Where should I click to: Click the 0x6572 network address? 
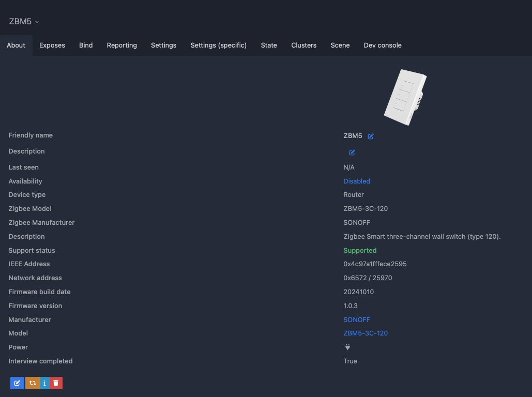click(355, 278)
